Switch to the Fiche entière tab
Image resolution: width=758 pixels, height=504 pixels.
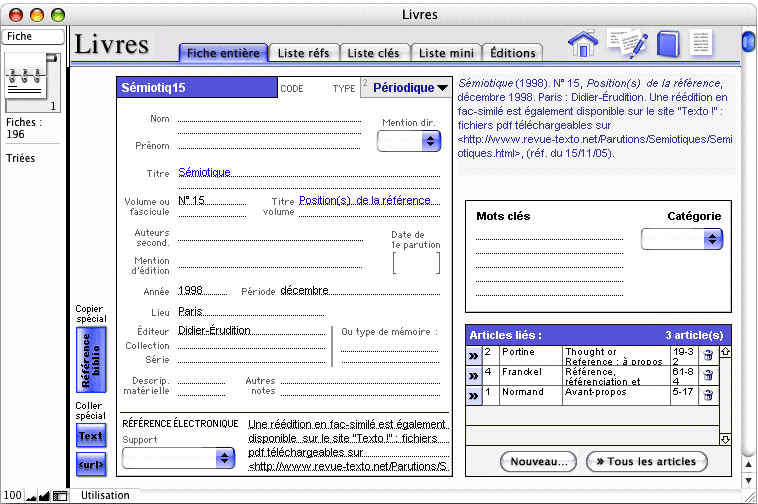[223, 53]
